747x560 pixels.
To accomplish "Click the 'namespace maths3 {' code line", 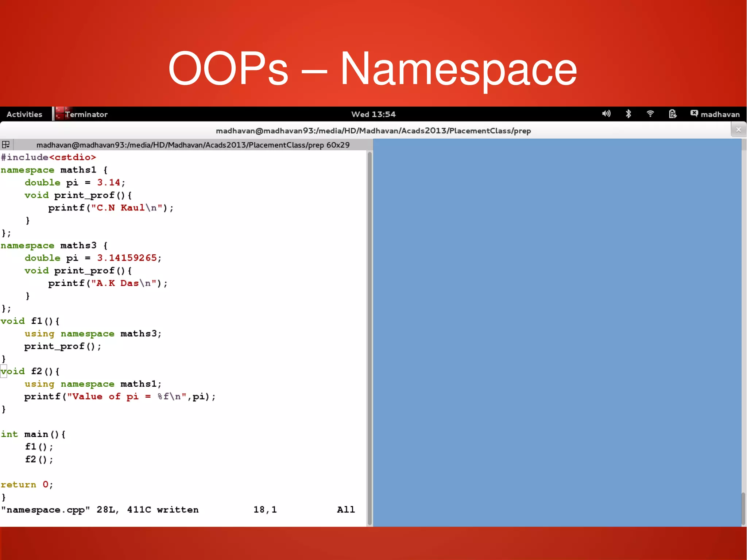I will [x=54, y=246].
